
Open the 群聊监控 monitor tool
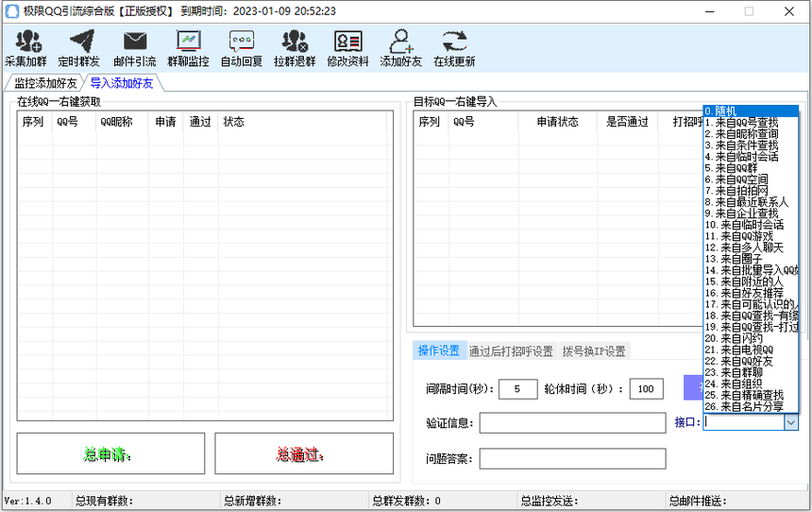(x=188, y=48)
